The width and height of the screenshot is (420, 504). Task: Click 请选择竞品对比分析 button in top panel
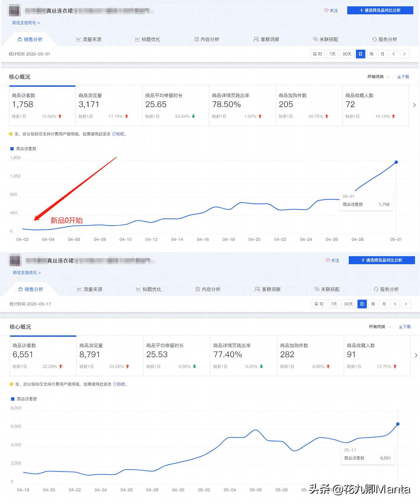tap(380, 10)
